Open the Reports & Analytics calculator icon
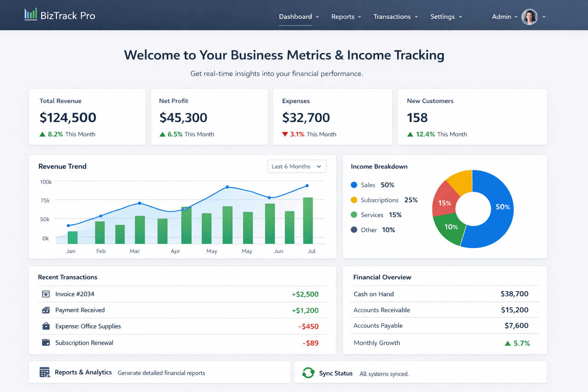 44,372
